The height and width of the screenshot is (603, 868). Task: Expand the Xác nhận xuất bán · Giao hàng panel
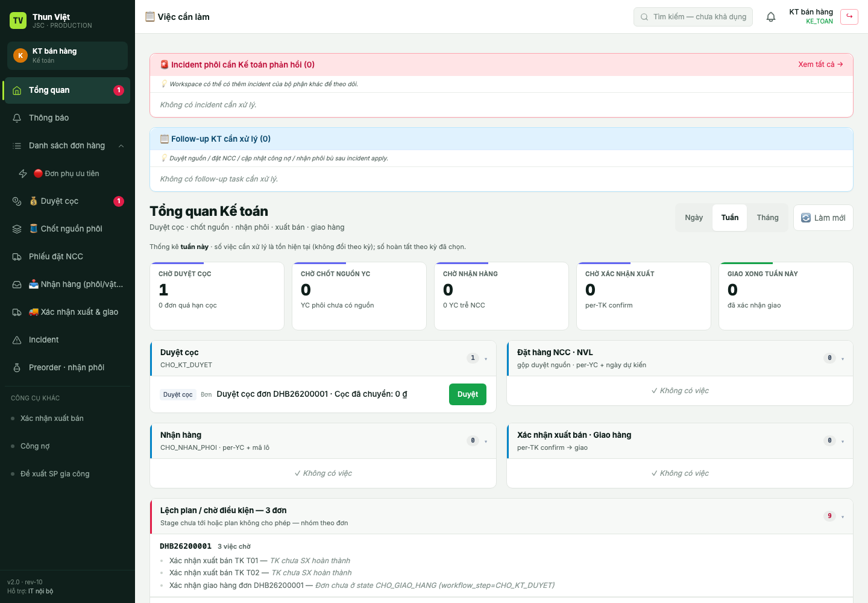click(x=843, y=441)
